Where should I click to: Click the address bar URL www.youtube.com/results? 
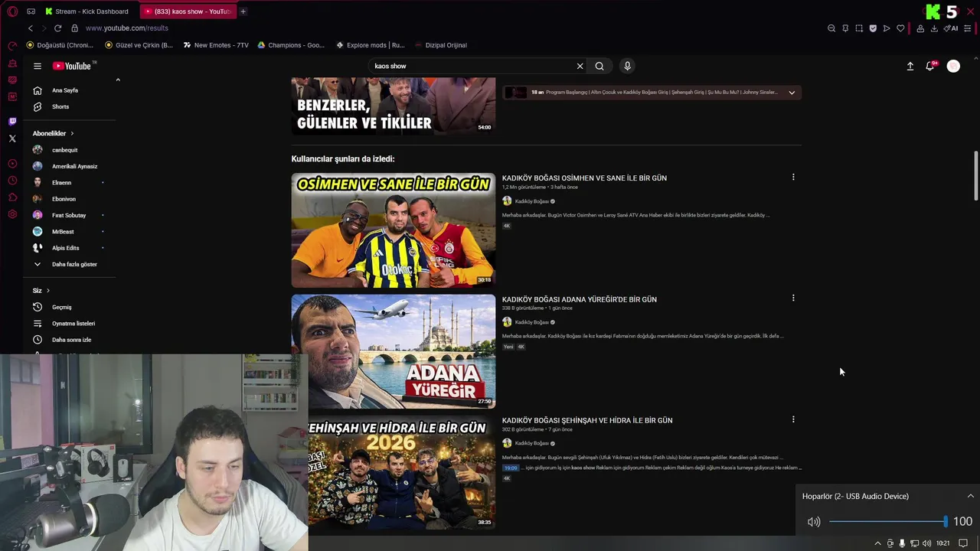(x=127, y=28)
